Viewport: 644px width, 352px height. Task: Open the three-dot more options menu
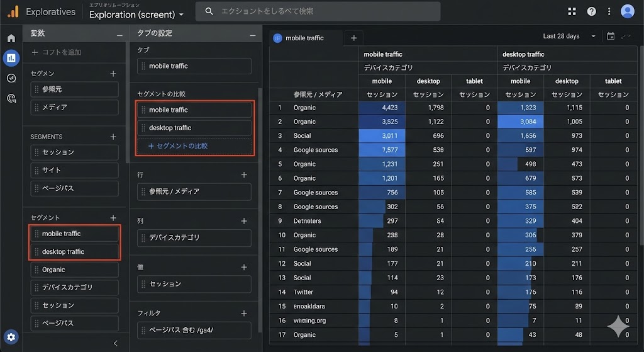pyautogui.click(x=609, y=11)
